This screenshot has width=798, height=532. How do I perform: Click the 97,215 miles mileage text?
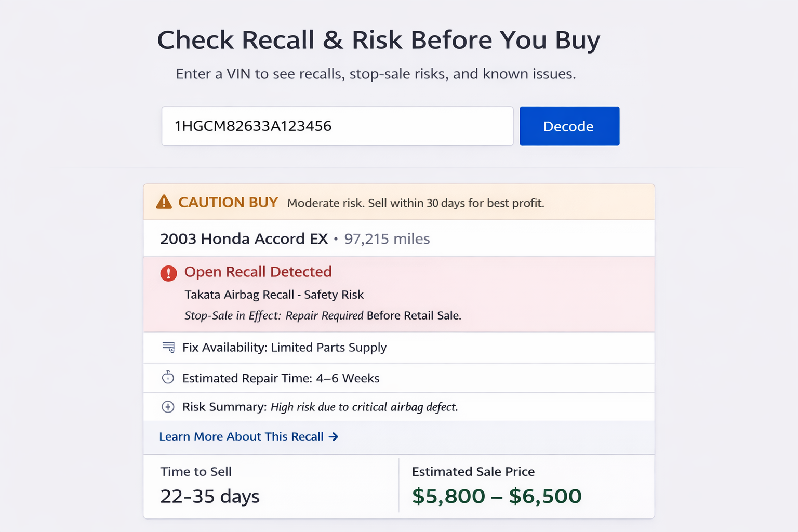(387, 239)
